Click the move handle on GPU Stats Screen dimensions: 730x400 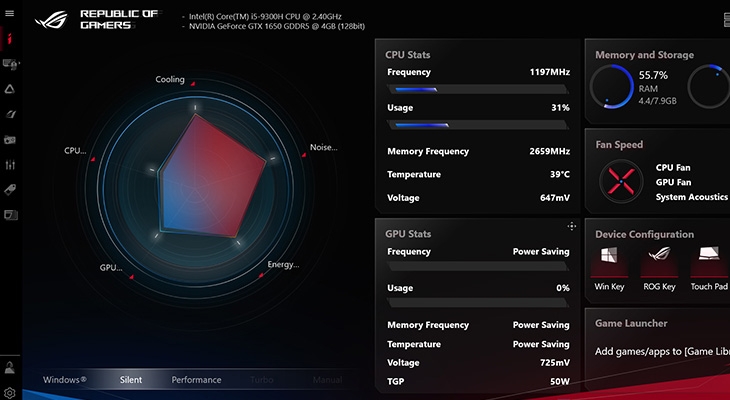click(572, 226)
